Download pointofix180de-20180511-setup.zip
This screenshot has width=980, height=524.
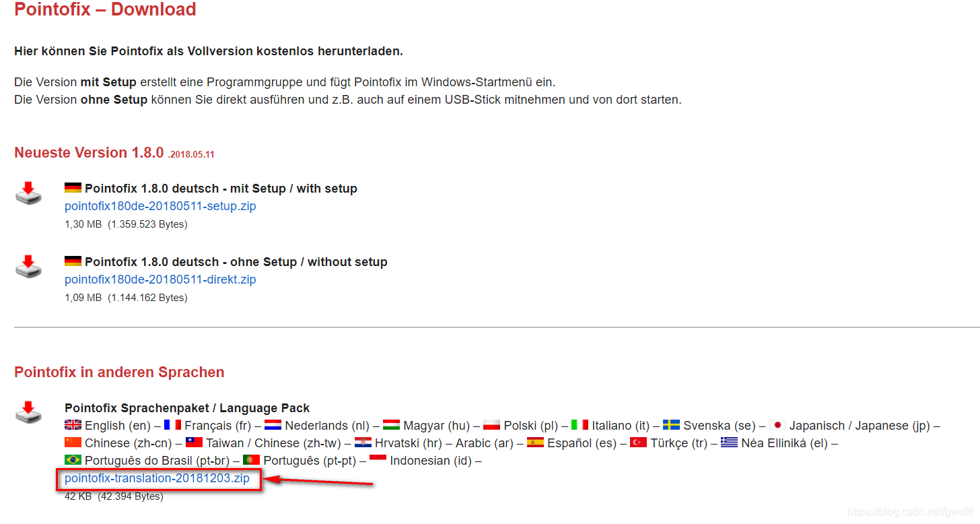(160, 206)
